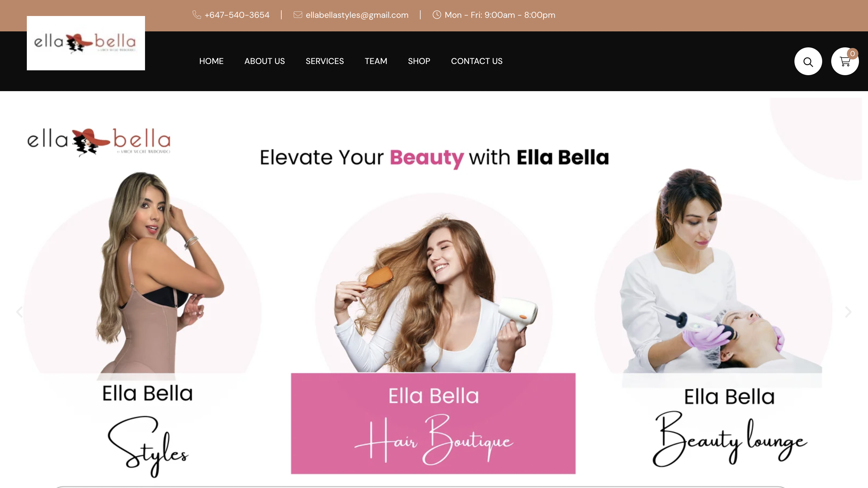Click the Ella Bella logo in header

[86, 43]
